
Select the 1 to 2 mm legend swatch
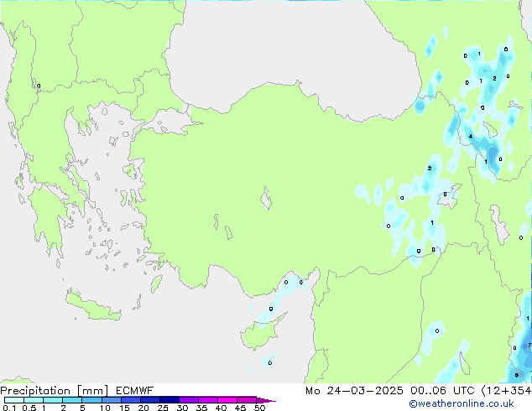(x=53, y=400)
